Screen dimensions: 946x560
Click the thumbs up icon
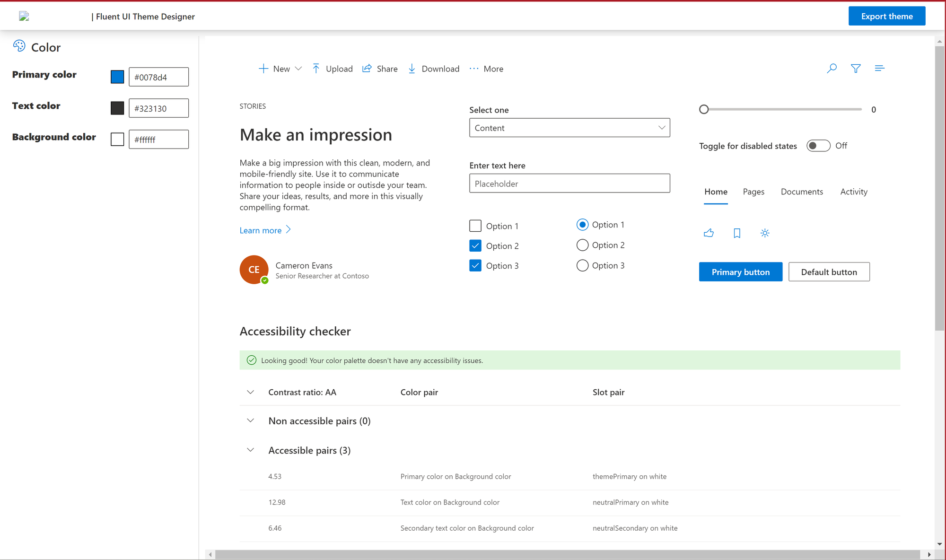pos(709,233)
